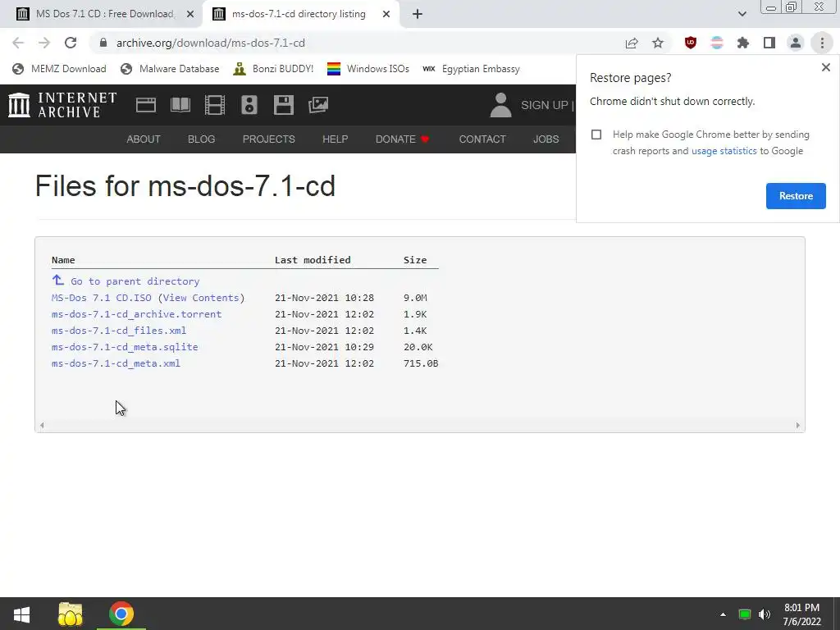
Task: Open the Windows Start button
Action: (x=21, y=614)
